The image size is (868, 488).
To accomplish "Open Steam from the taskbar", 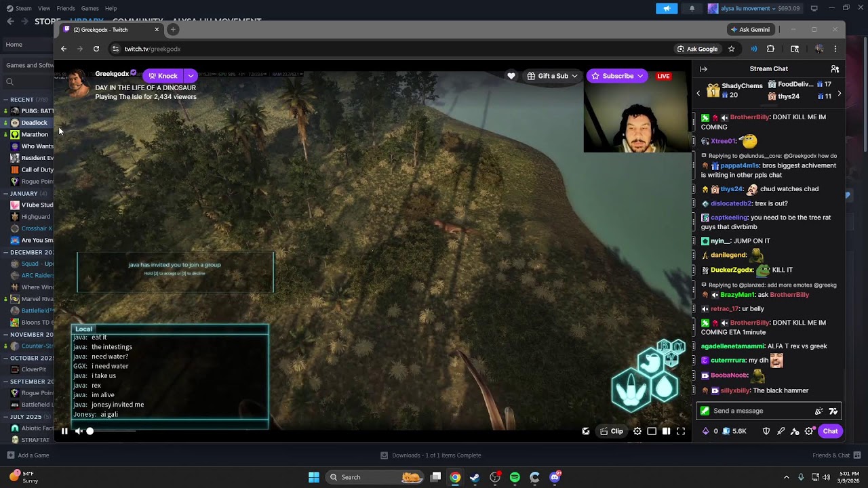I will (x=475, y=477).
